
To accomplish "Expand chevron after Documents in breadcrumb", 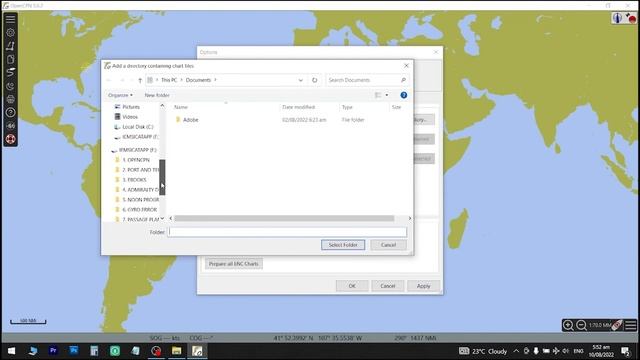I will pyautogui.click(x=216, y=80).
